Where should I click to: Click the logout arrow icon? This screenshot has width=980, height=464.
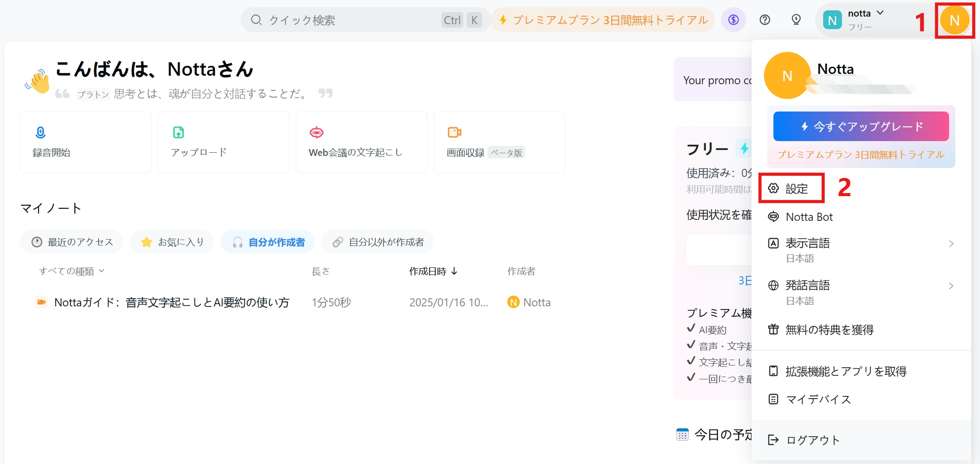[x=773, y=440]
